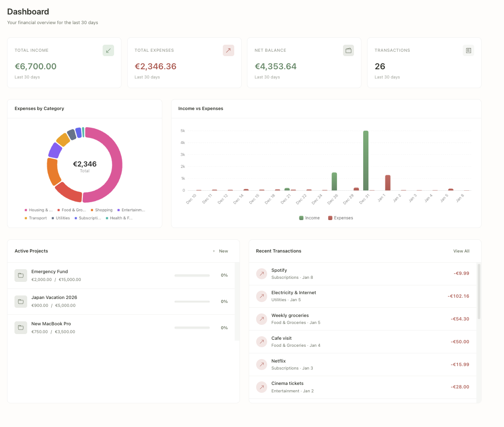
Task: Select the Utilities entry in the donut legend
Action: (63, 218)
